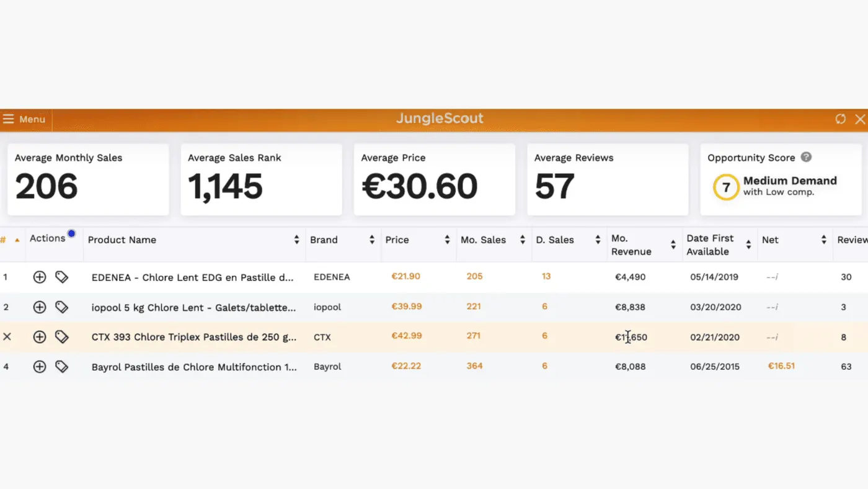Click Bayrol review count 63
Viewport: 868px width, 489px height.
click(x=846, y=367)
